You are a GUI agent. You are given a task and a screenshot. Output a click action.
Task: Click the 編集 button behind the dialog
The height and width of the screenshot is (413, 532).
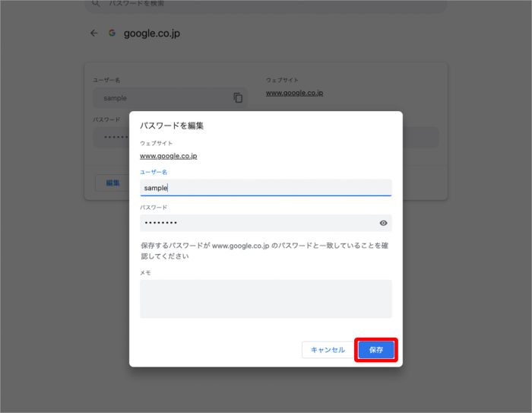point(112,183)
